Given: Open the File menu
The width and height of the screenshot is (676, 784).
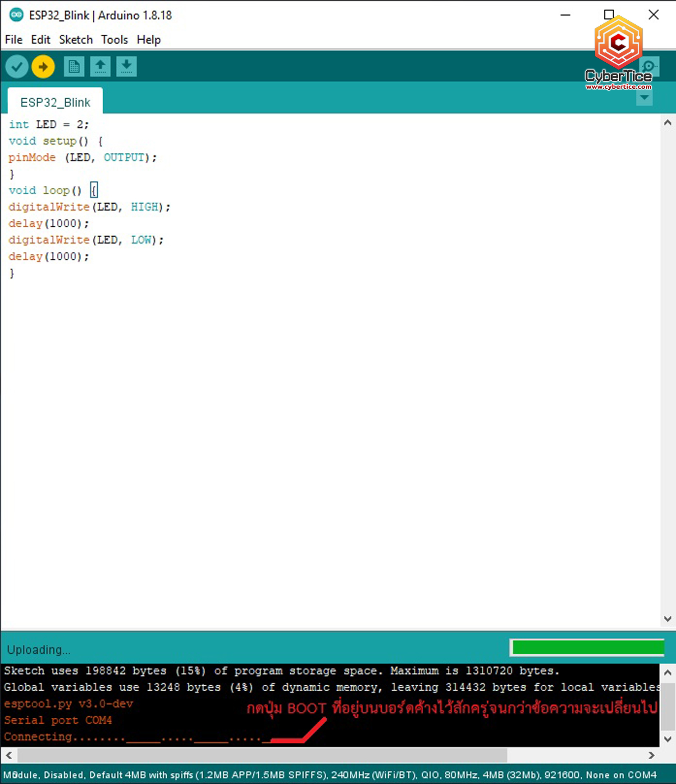Looking at the screenshot, I should click(14, 40).
